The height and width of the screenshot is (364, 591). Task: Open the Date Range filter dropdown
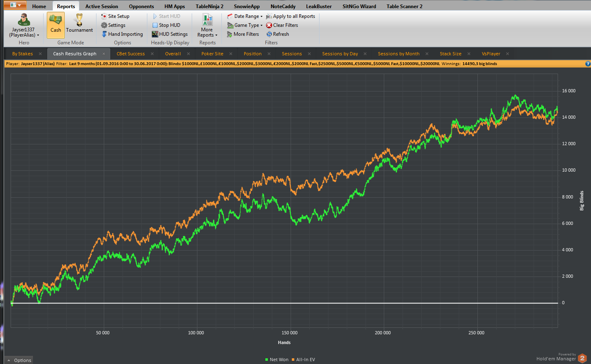[x=245, y=16]
